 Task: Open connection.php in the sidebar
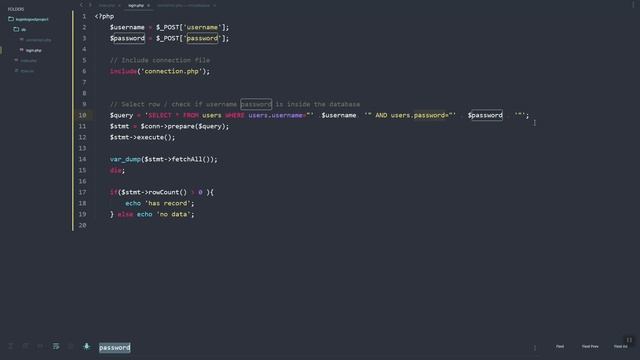pos(38,40)
